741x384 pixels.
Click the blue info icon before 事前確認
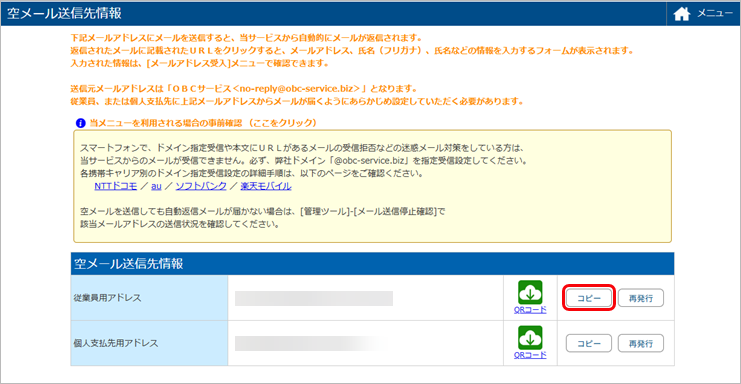80,123
